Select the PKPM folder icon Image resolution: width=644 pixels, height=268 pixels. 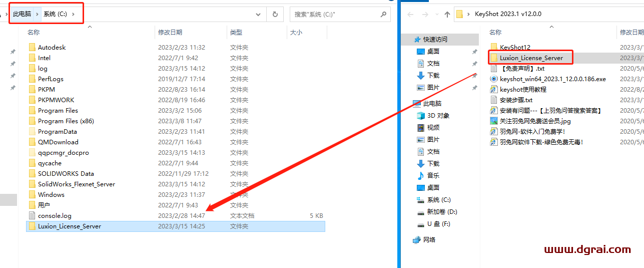(32, 89)
